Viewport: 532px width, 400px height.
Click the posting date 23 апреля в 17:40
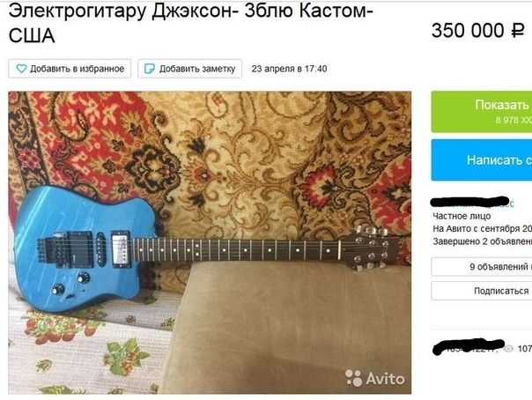point(289,69)
